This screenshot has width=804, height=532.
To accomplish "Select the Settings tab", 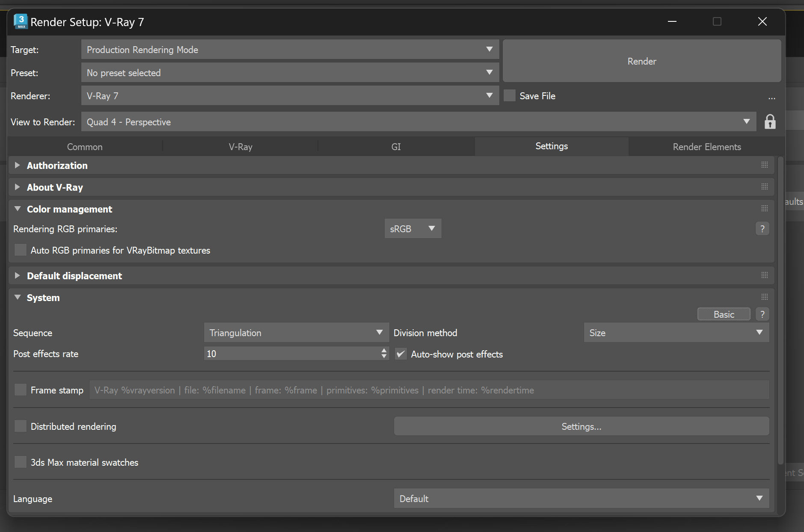I will (552, 146).
